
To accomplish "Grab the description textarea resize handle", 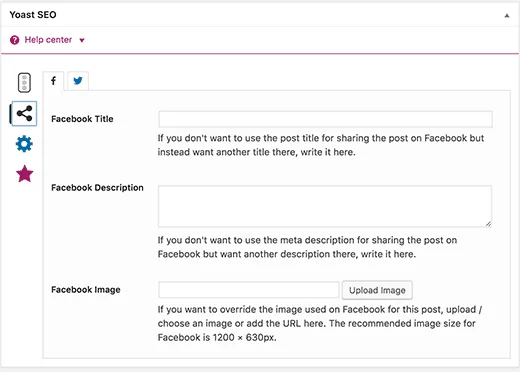I will 488,224.
